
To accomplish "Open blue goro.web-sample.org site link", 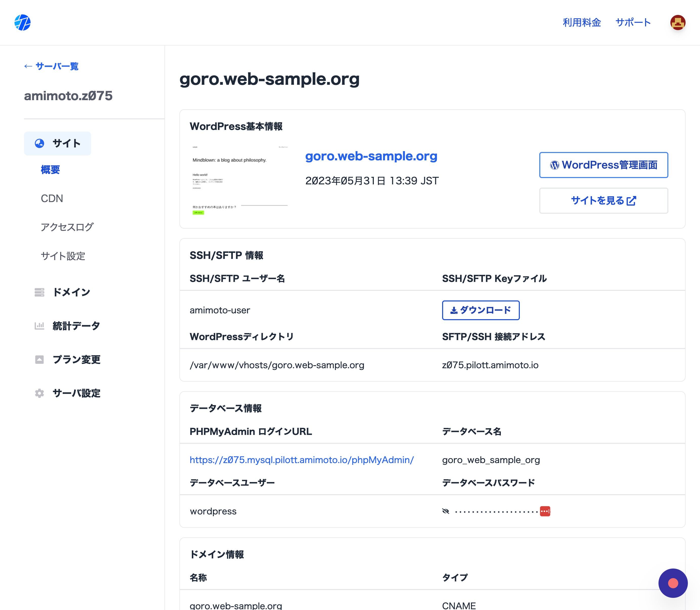I will click(x=371, y=156).
